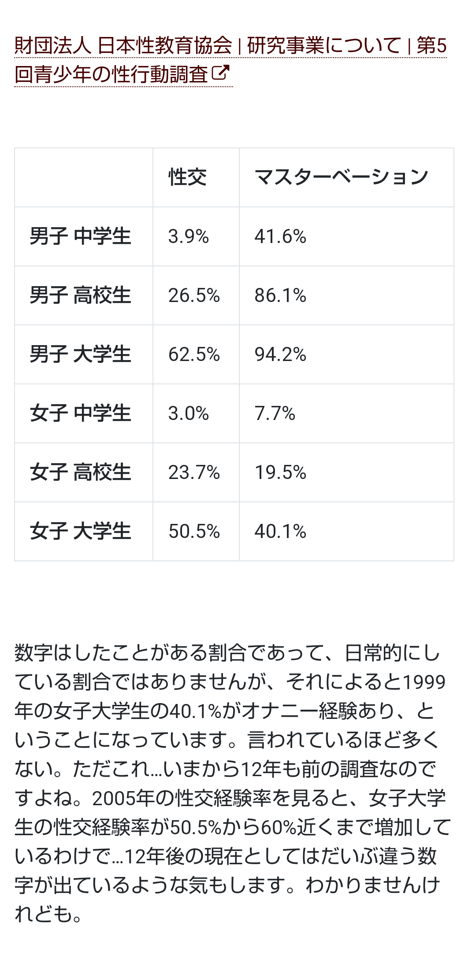Open the 財団法人 日本性教育協会 survey link
This screenshot has width=472, height=980.
point(230,59)
